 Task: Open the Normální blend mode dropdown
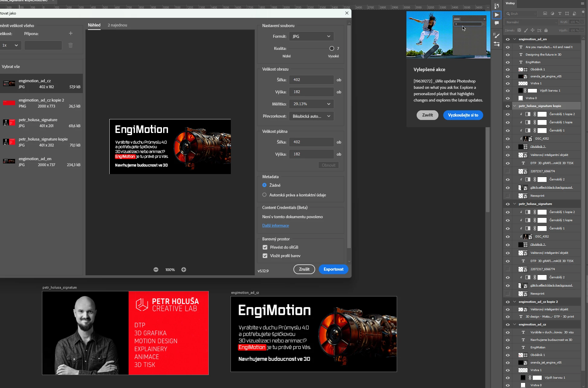coord(531,22)
